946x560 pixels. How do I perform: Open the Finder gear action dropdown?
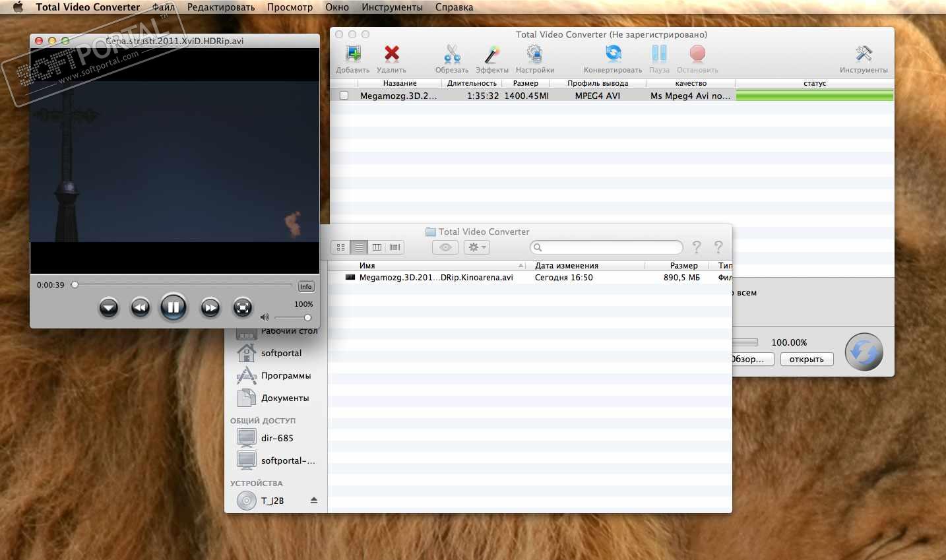tap(476, 247)
